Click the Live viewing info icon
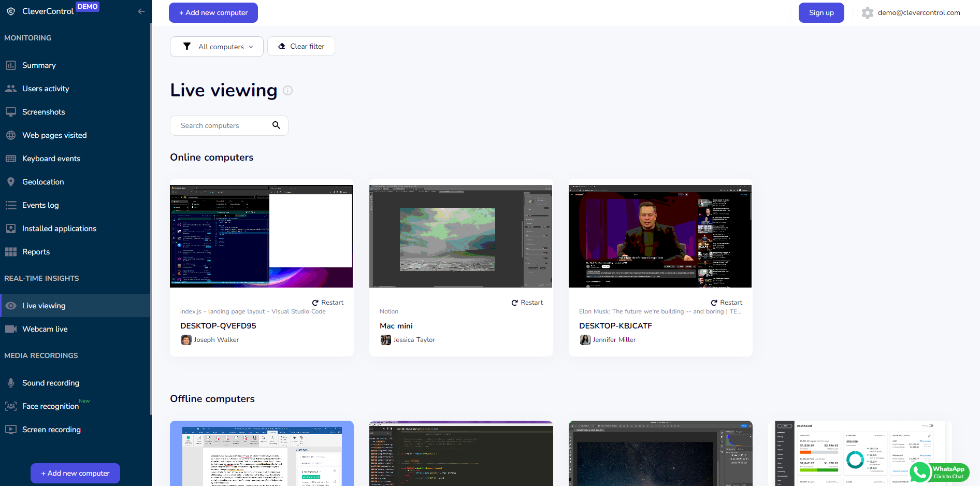The image size is (980, 486). click(x=288, y=91)
